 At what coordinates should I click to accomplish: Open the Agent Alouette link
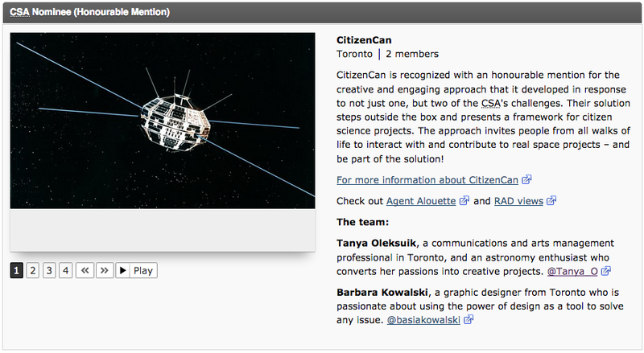tap(421, 201)
